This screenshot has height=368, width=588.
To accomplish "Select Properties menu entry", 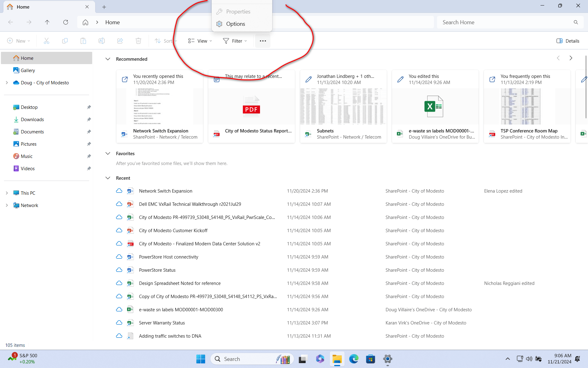I will click(x=242, y=12).
